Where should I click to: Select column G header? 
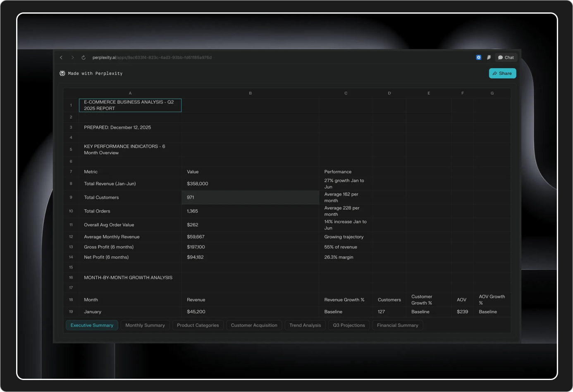click(x=492, y=93)
